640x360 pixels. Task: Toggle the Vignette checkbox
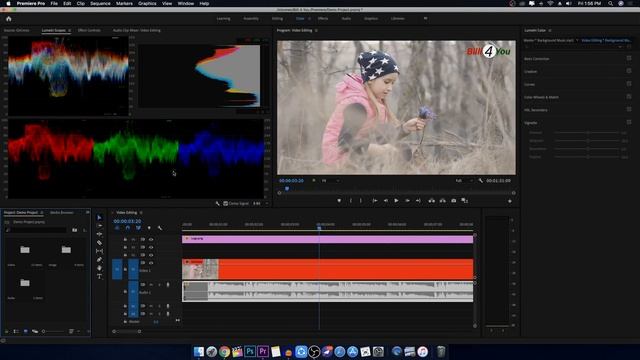click(x=629, y=122)
